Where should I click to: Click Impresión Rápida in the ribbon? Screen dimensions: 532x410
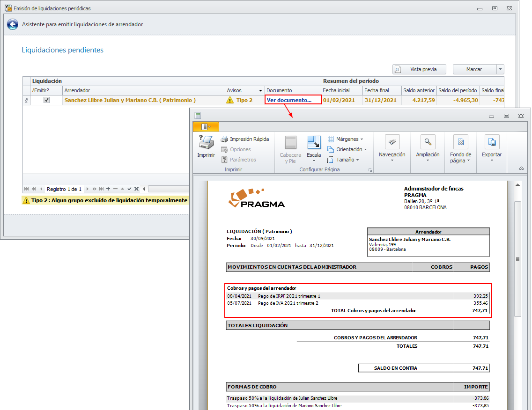[x=245, y=139]
